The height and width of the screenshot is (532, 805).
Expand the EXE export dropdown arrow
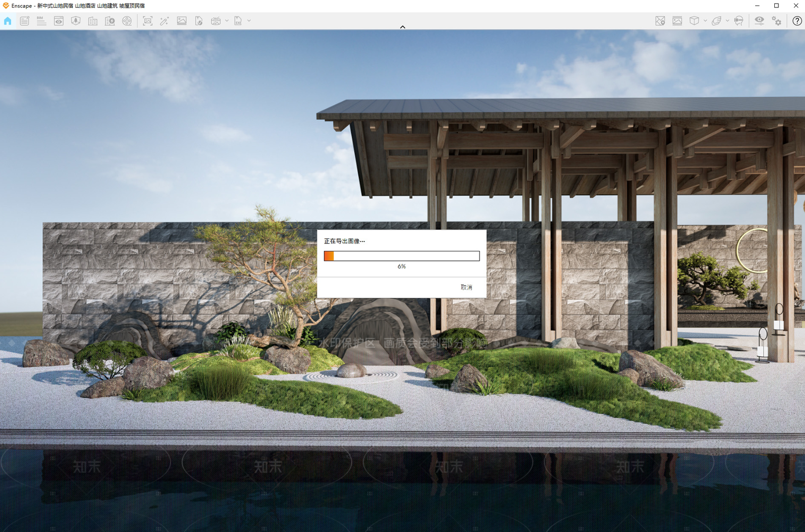click(249, 21)
